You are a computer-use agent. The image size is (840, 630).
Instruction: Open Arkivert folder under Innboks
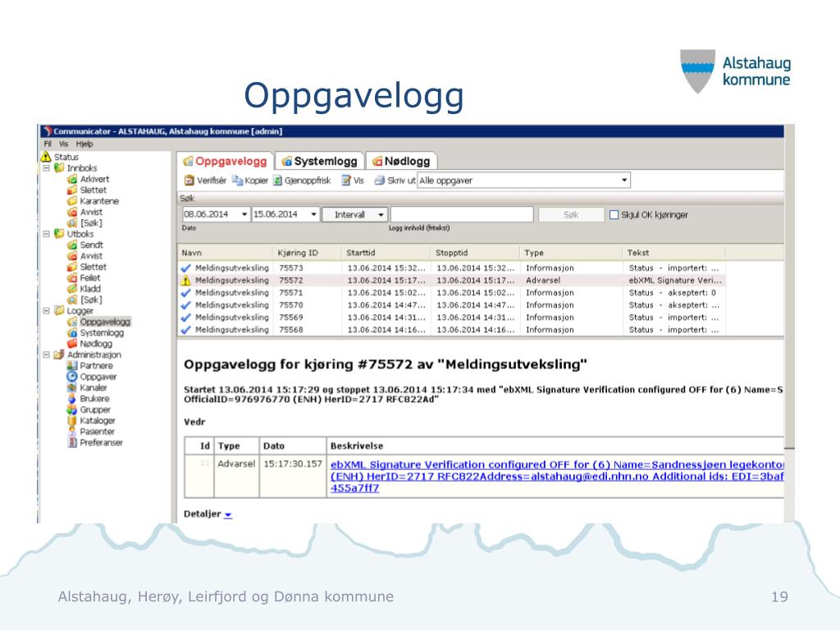(88, 179)
